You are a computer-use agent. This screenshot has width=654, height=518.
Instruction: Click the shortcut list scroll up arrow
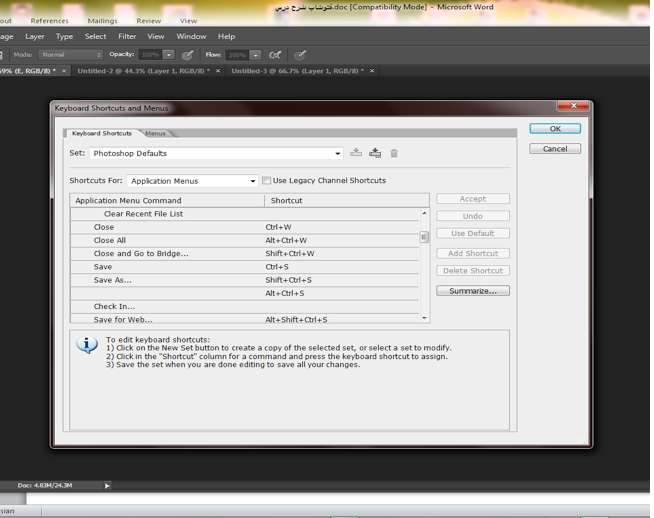424,213
